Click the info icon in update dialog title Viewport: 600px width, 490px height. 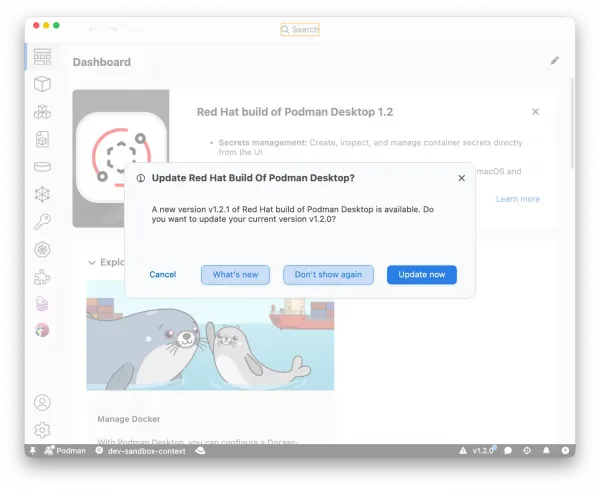click(141, 178)
